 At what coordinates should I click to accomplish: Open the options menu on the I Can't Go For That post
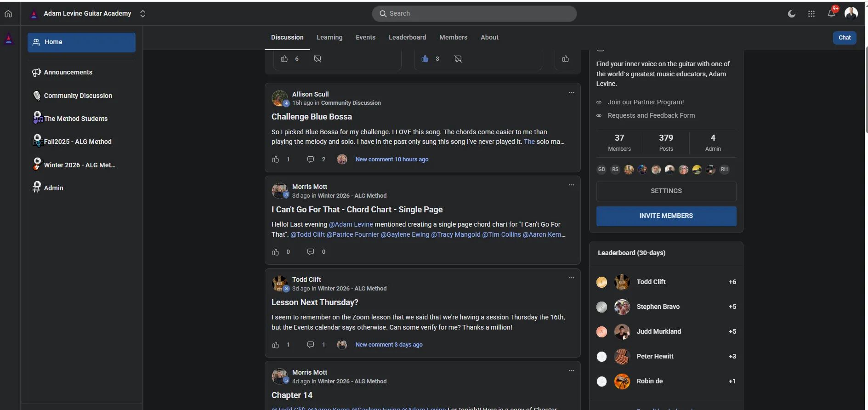(572, 185)
